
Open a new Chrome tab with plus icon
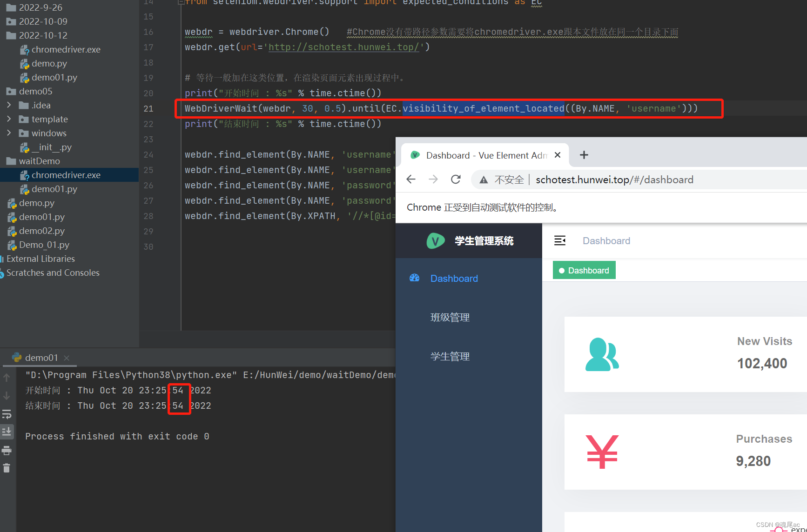coord(584,154)
